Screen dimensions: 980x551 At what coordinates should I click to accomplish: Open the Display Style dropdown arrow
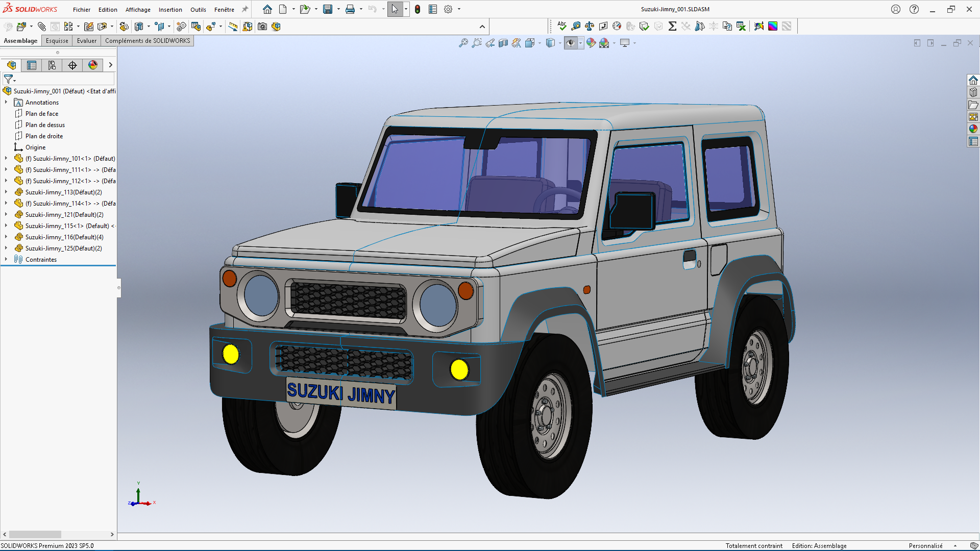click(x=560, y=43)
